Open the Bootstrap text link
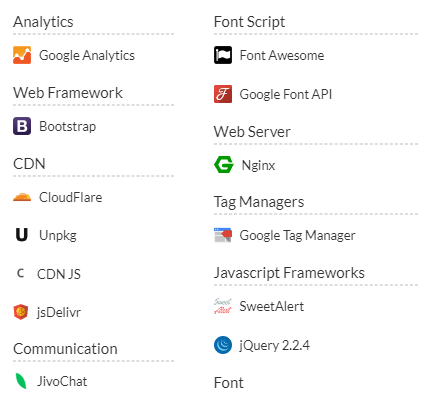Screen dimensions: 440x405 [68, 126]
